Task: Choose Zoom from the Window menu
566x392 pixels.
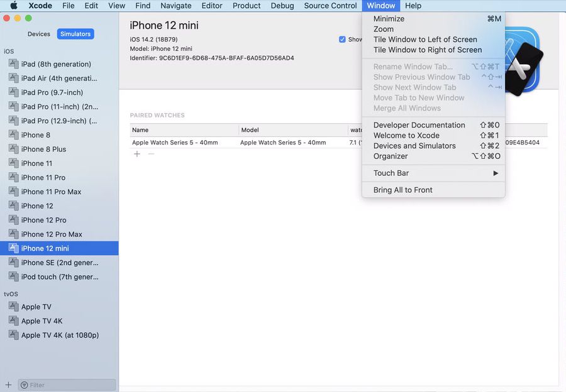Action: coord(433,29)
